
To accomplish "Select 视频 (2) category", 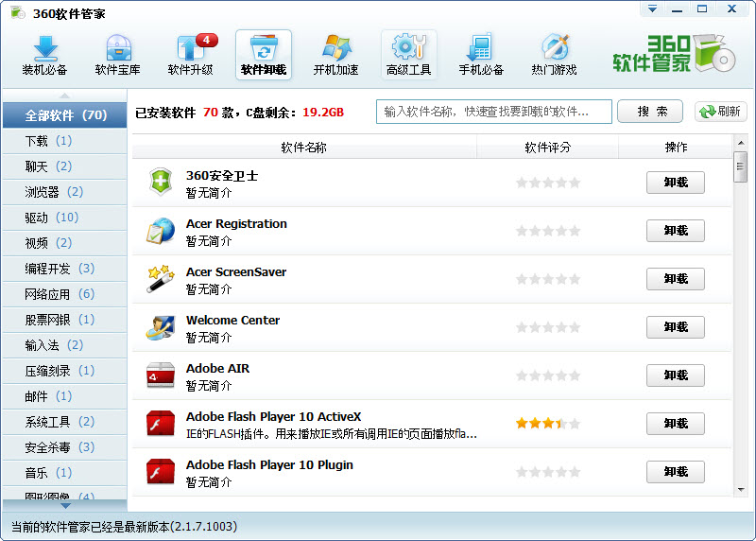I will click(x=64, y=243).
